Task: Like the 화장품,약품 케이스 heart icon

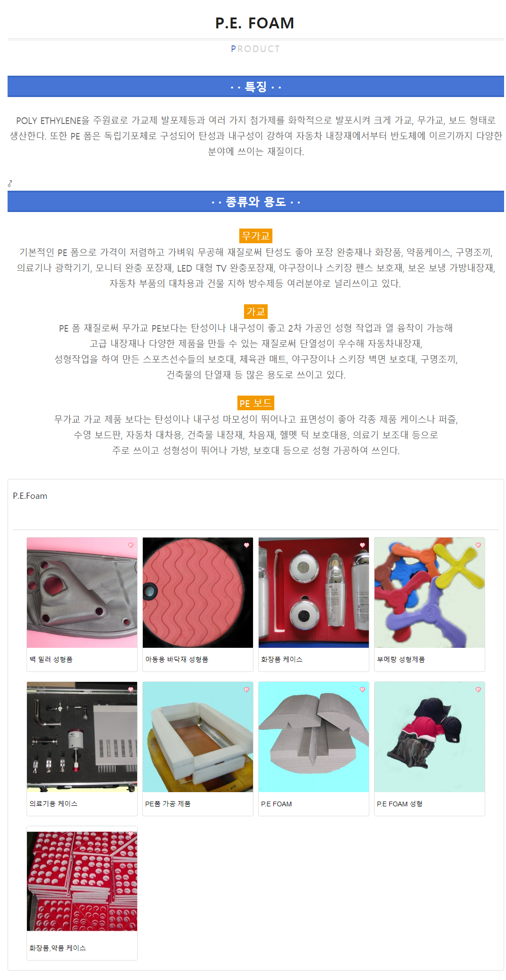Action: pos(131,834)
